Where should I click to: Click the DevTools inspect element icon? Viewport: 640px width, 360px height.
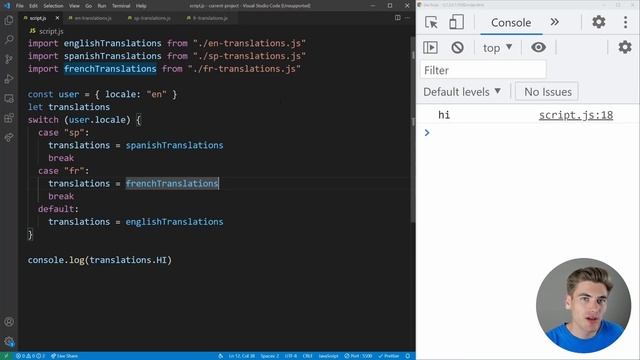tap(431, 22)
